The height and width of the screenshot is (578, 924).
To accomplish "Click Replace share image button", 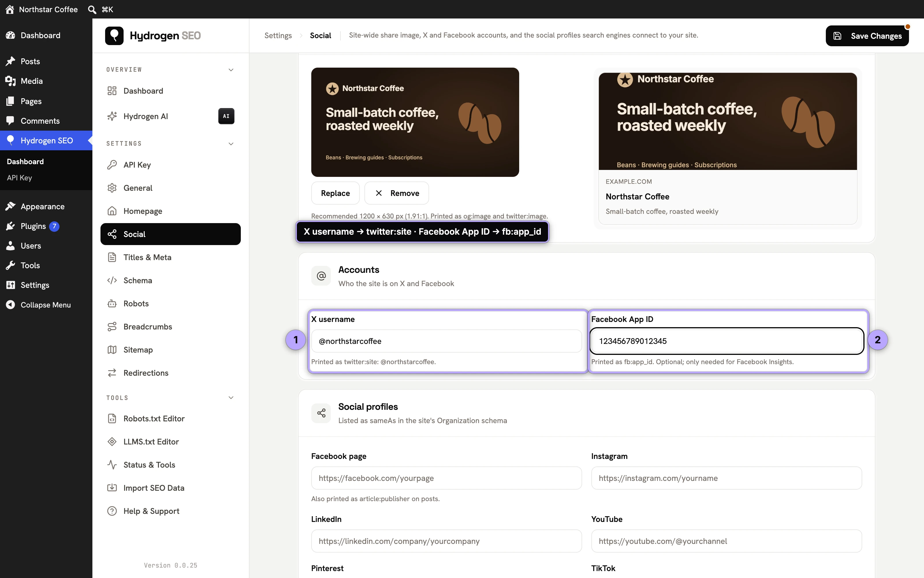I will point(335,193).
